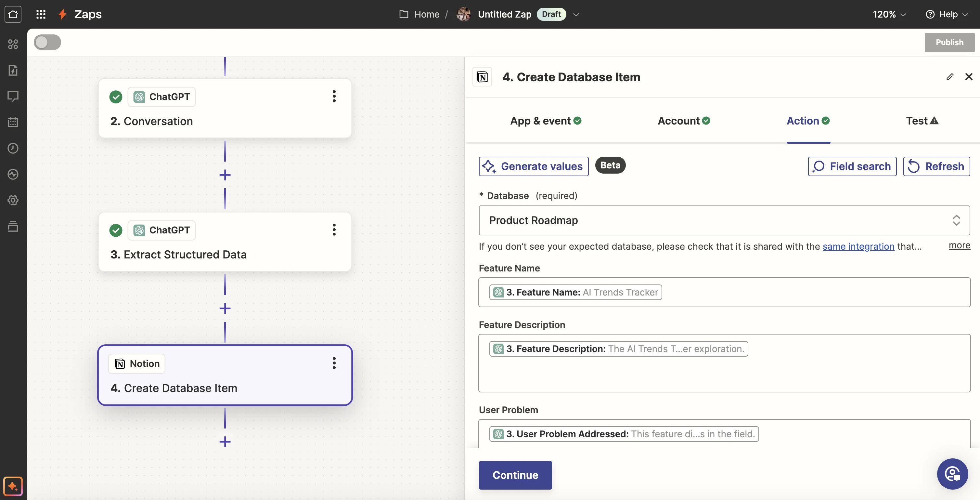Open Zap history clock icon in sidebar
The image size is (980, 500).
[13, 148]
